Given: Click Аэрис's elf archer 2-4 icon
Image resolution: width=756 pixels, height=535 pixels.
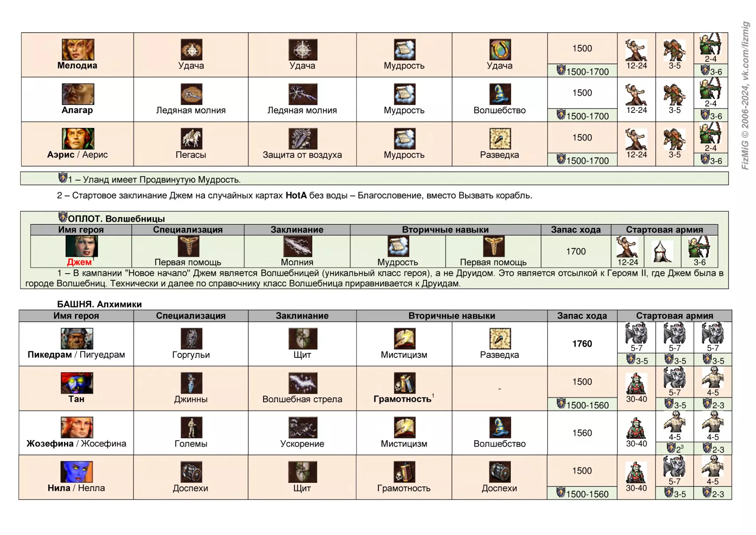Looking at the screenshot, I should coord(710,133).
